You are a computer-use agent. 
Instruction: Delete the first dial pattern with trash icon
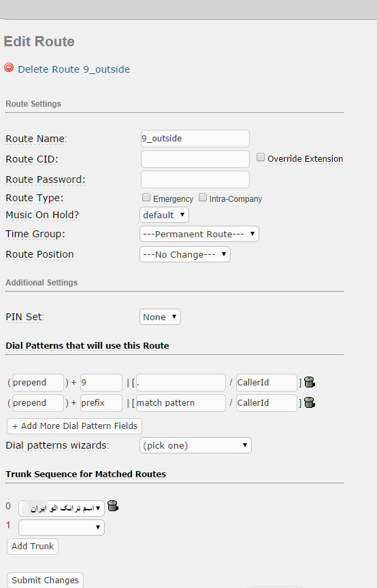310,382
